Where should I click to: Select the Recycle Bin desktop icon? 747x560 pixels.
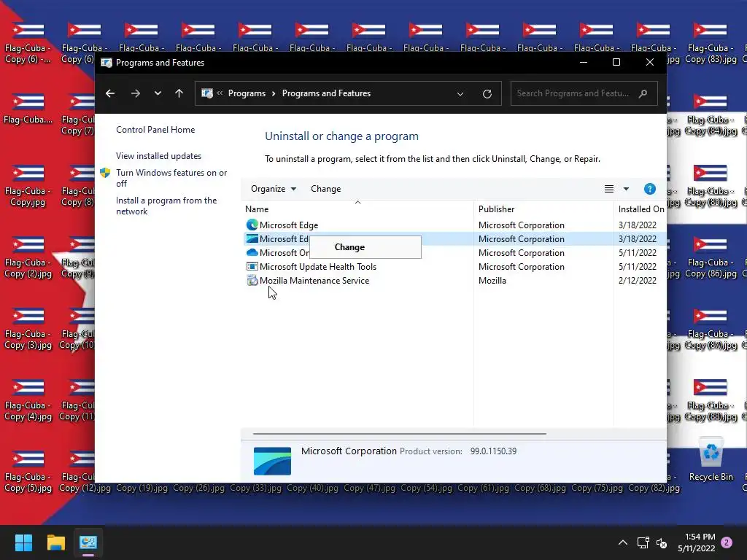[711, 459]
